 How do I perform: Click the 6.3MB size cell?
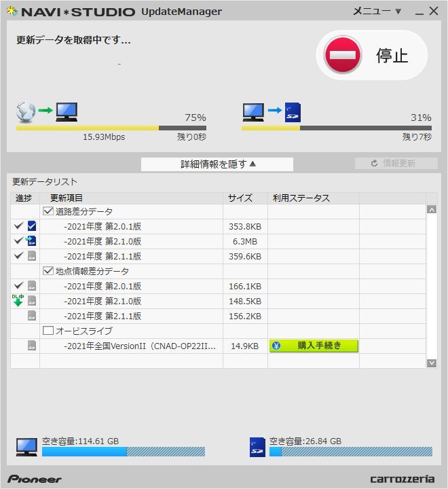pyautogui.click(x=245, y=242)
